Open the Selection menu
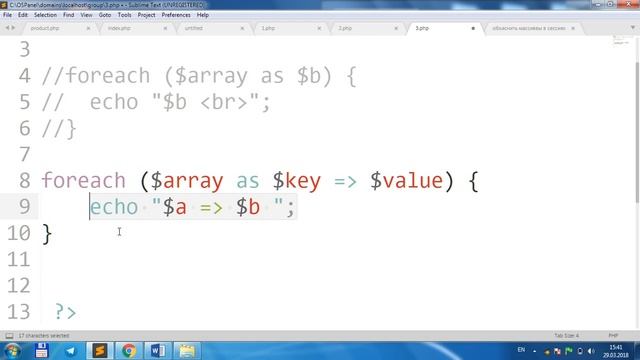The width and height of the screenshot is (640, 360). pos(45,15)
